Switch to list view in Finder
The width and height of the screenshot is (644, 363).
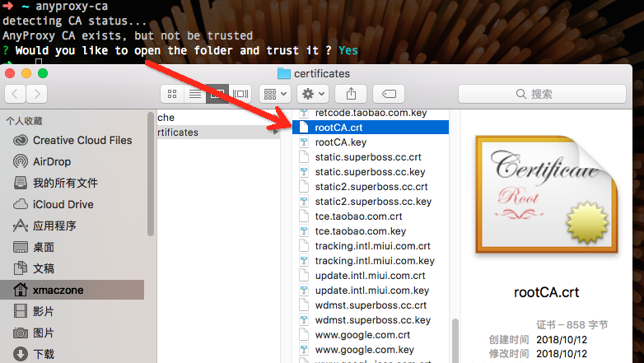(x=194, y=94)
